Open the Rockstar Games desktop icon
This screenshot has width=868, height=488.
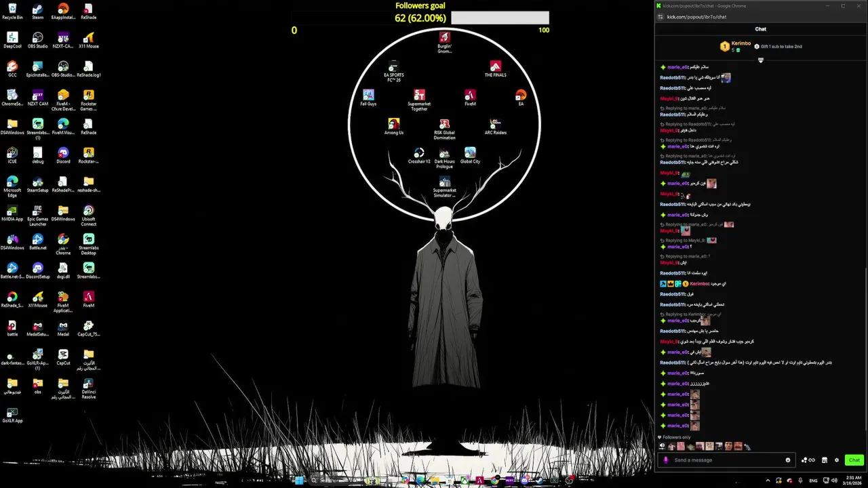pyautogui.click(x=88, y=100)
